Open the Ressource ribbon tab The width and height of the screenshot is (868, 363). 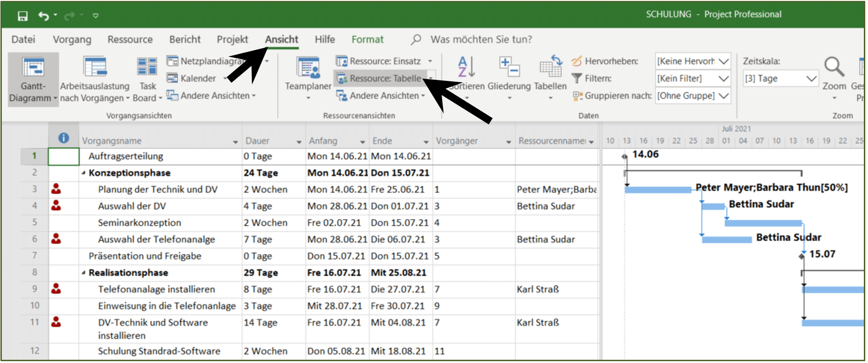(130, 40)
